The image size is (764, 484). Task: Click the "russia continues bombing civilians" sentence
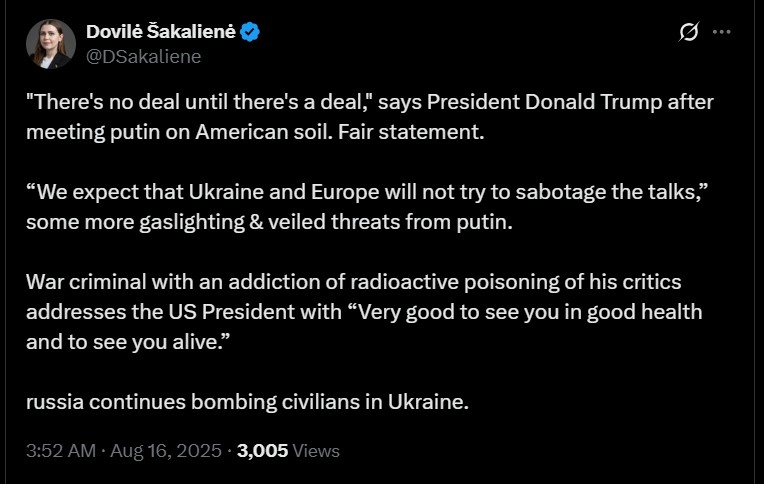(247, 403)
